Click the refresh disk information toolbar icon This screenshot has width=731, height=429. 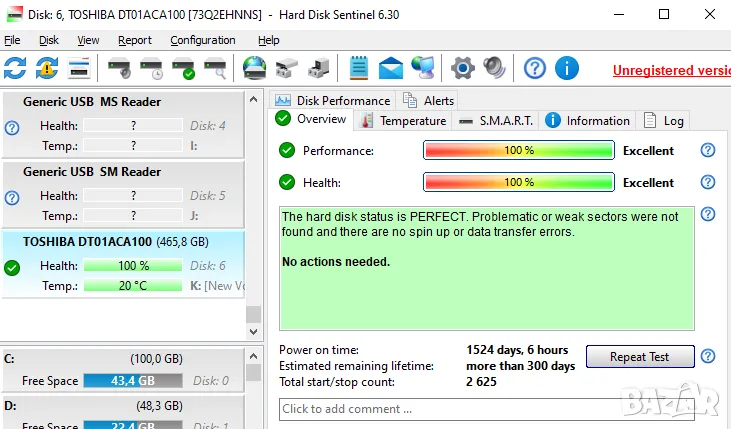pyautogui.click(x=16, y=68)
